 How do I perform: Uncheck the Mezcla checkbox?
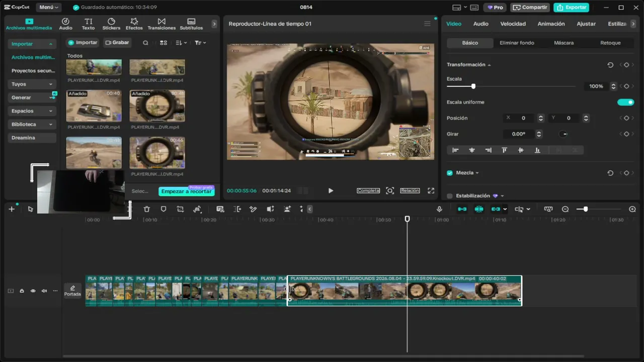(x=450, y=173)
